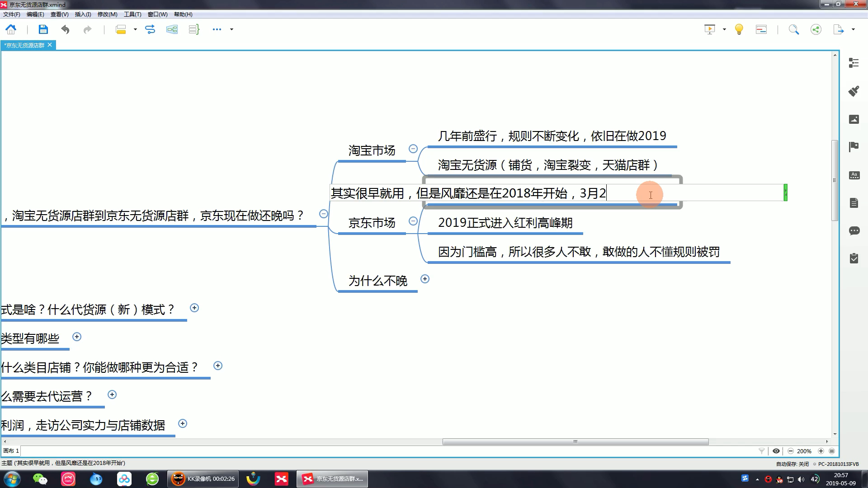Viewport: 868px width, 488px height.
Task: Open the search magnifier tool
Action: coord(794,29)
